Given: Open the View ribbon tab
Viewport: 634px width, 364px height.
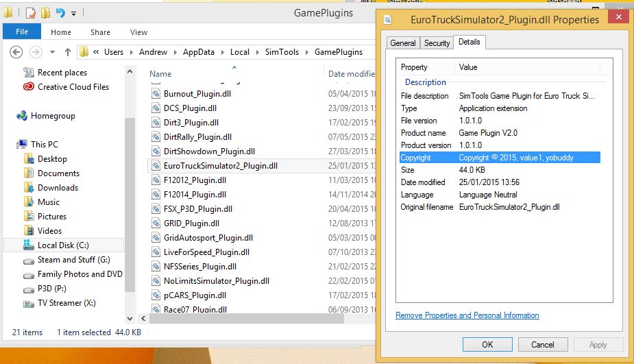Looking at the screenshot, I should coord(138,32).
